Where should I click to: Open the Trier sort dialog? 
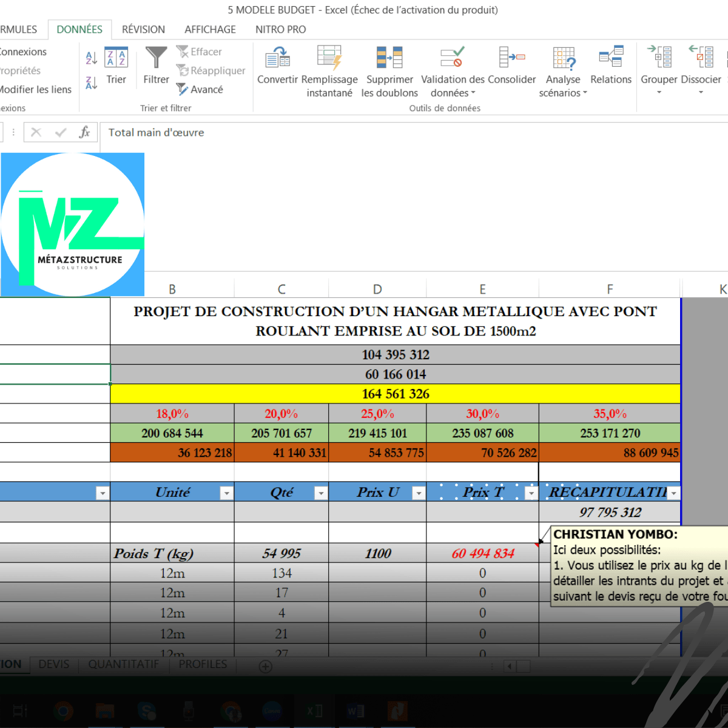(116, 66)
